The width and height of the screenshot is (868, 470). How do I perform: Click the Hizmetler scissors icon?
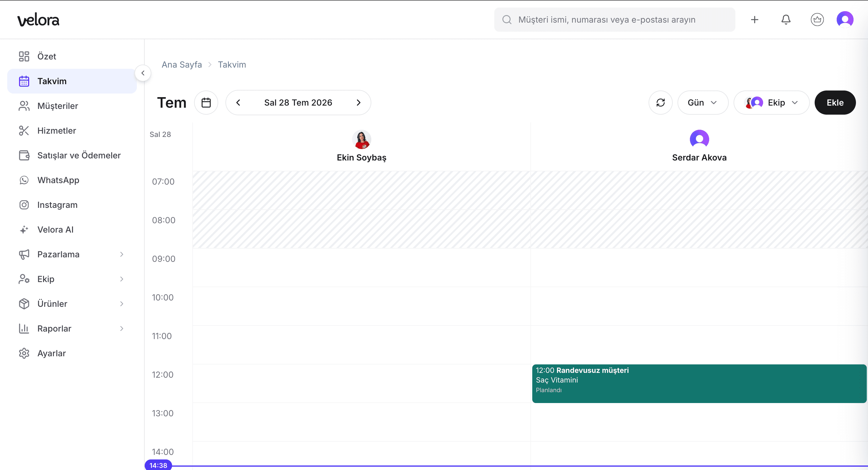pos(24,131)
